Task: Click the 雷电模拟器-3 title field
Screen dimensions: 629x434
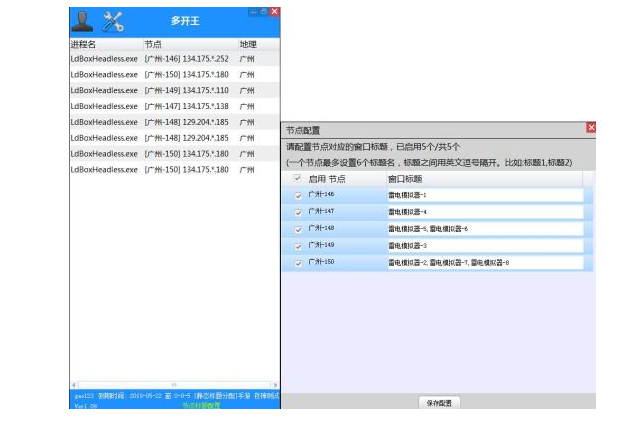Action: point(485,246)
